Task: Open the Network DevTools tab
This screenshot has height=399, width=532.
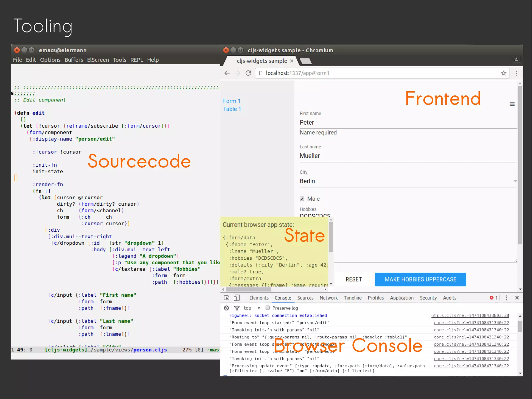Action: 329,298
